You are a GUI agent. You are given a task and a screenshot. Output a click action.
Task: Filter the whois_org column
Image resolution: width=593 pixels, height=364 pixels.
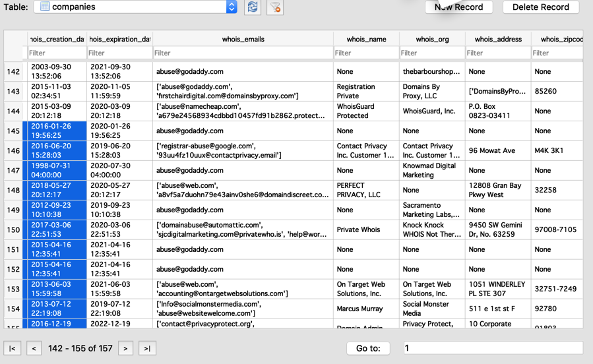(x=432, y=53)
